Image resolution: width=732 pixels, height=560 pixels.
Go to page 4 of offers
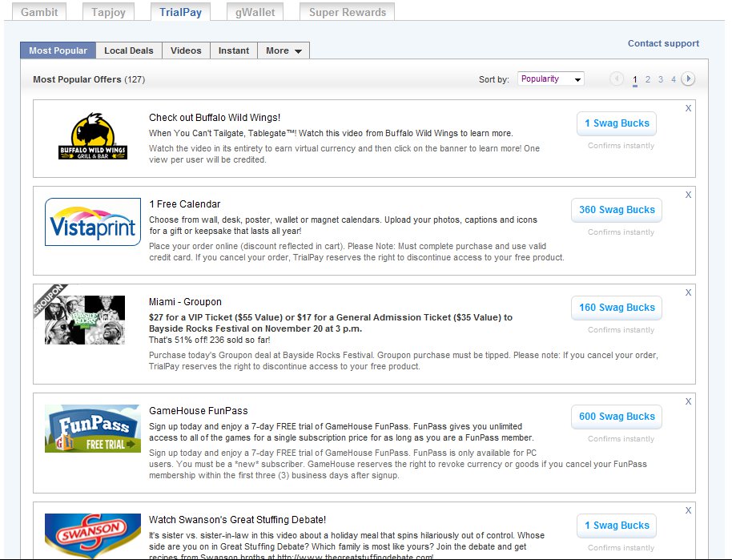[x=674, y=79]
